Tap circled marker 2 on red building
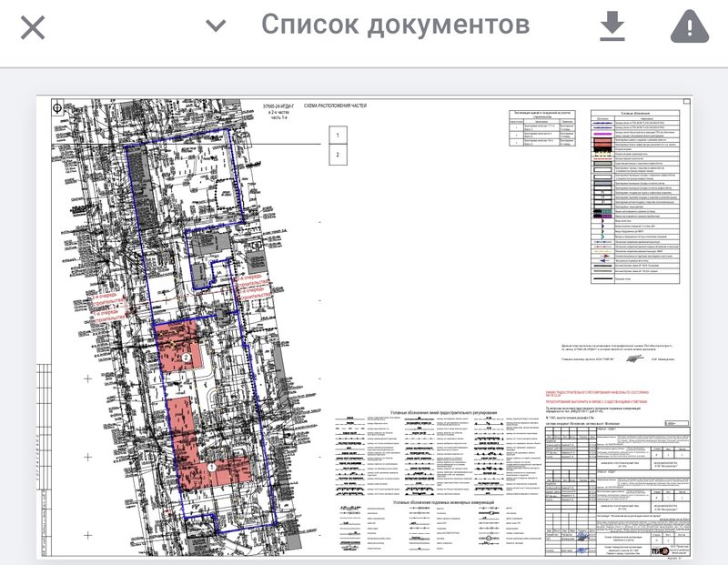 point(186,358)
